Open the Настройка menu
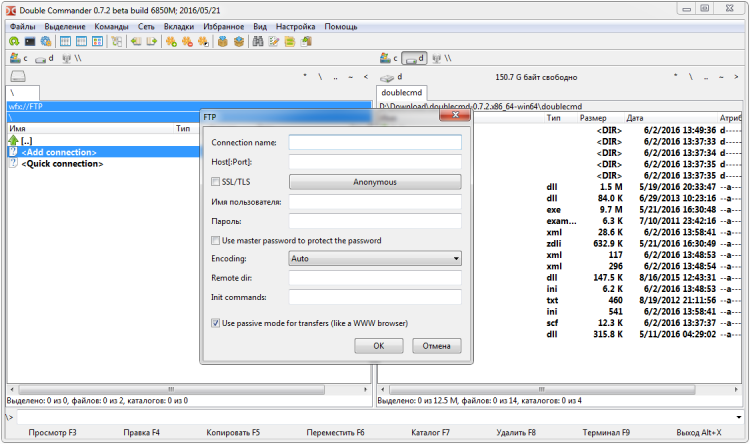Image resolution: width=750 pixels, height=444 pixels. click(x=296, y=27)
